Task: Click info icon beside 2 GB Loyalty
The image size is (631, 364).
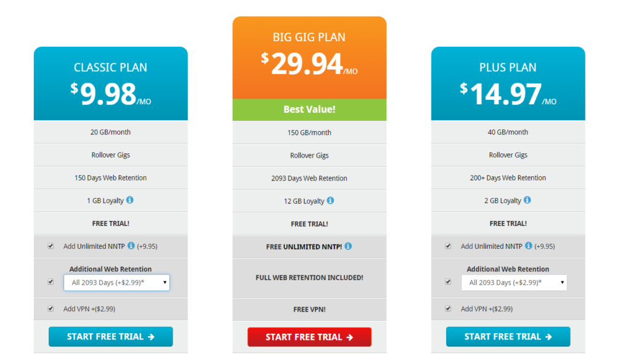Action: (527, 200)
